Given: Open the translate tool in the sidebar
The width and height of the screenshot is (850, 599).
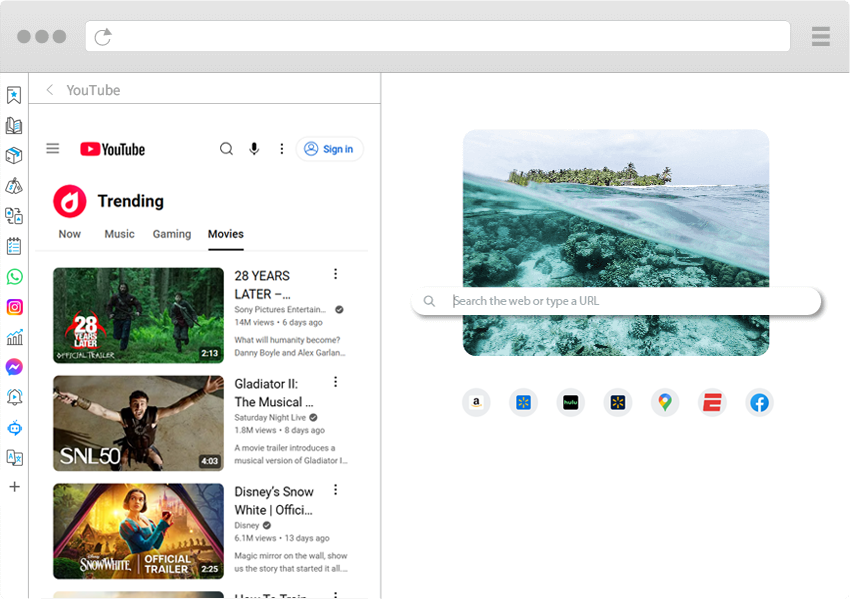Looking at the screenshot, I should [14, 457].
